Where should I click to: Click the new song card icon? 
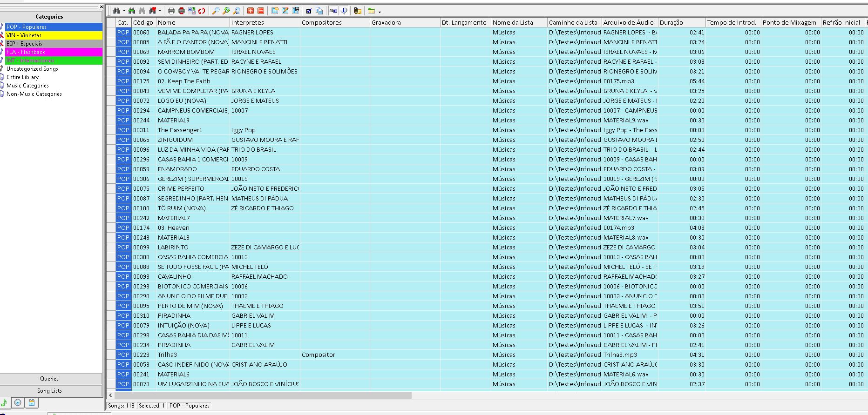(x=275, y=11)
